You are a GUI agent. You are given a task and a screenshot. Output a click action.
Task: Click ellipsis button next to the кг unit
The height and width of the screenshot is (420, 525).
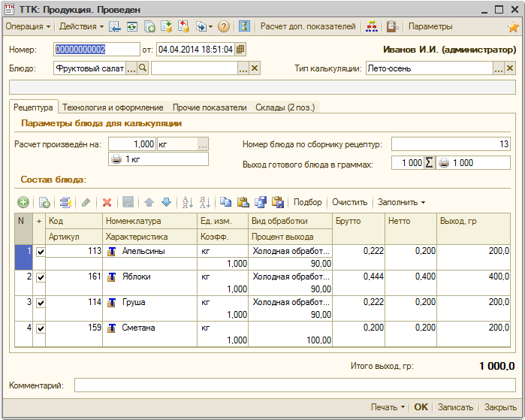(203, 144)
